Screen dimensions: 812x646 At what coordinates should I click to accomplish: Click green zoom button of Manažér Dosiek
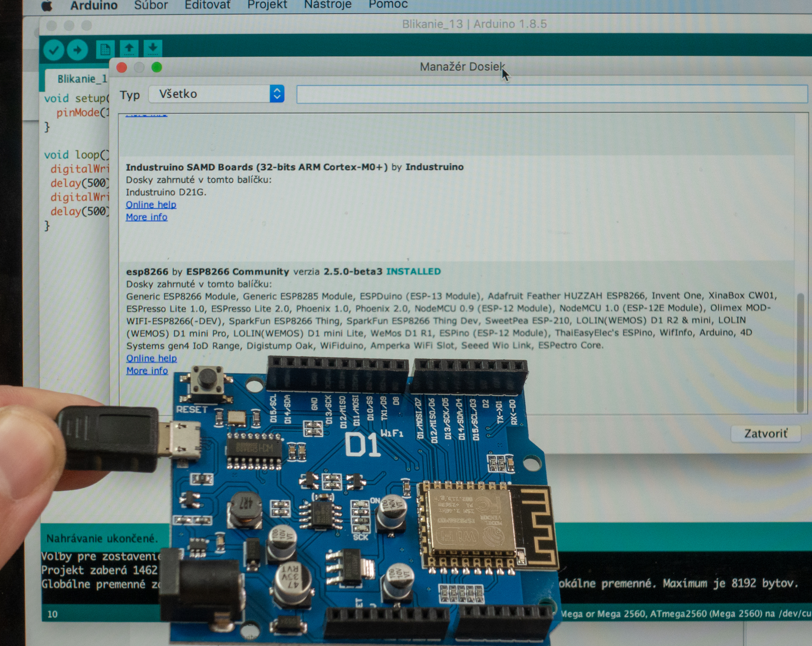point(157,67)
